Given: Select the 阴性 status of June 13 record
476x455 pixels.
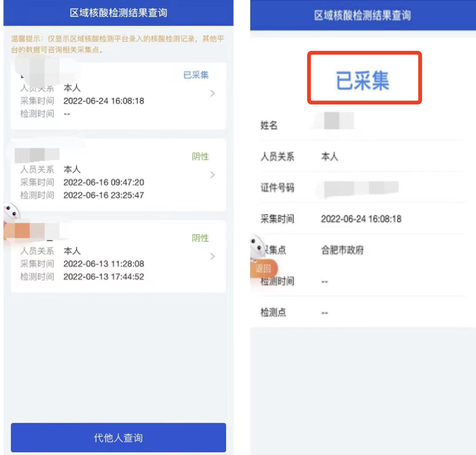Looking at the screenshot, I should tap(200, 238).
